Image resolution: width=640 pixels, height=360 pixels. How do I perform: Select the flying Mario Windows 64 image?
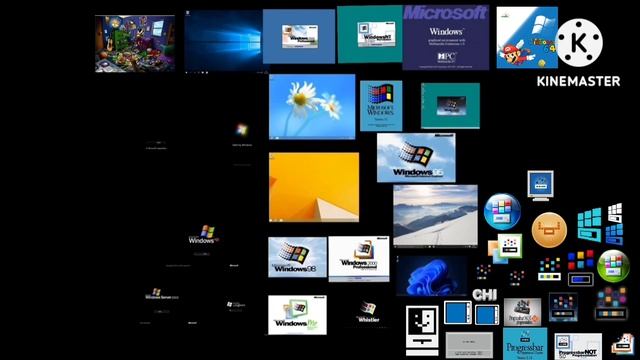point(527,38)
